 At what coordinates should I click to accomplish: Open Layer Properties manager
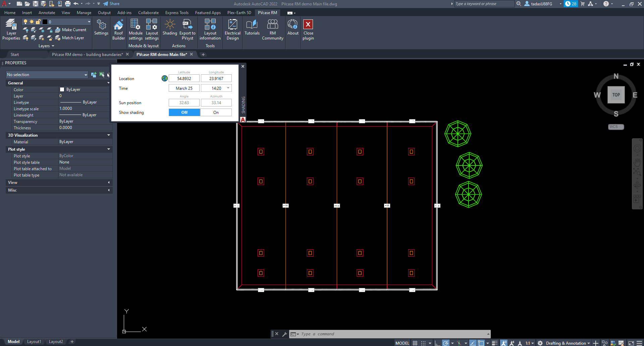coord(11,29)
